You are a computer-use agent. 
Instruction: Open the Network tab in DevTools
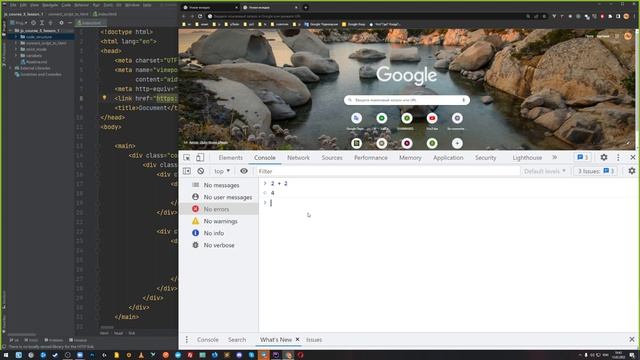coord(298,158)
